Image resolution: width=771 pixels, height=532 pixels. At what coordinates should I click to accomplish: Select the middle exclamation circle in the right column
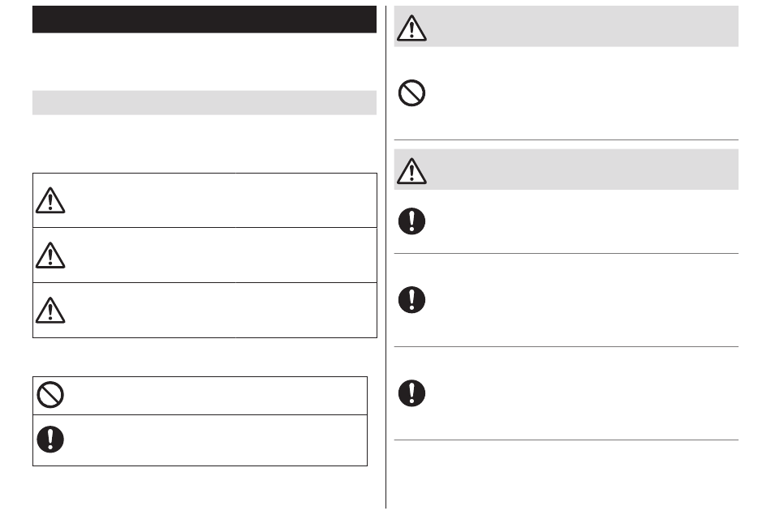(x=411, y=299)
